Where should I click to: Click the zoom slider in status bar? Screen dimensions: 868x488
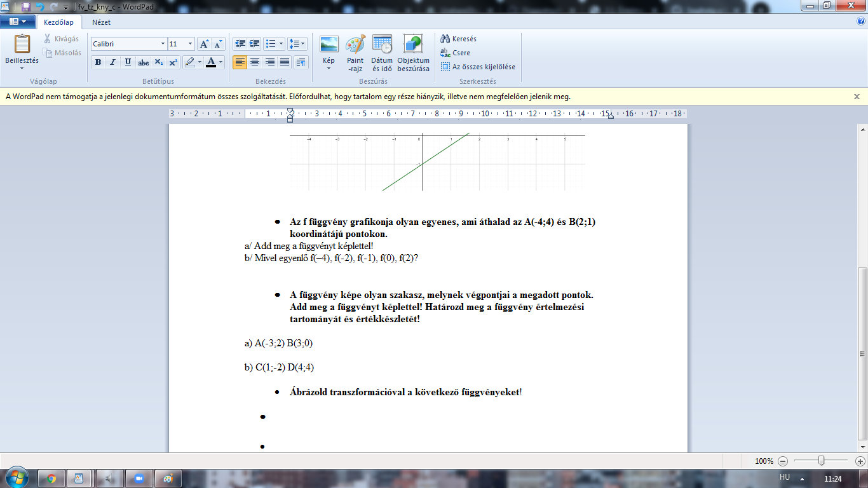click(x=822, y=461)
